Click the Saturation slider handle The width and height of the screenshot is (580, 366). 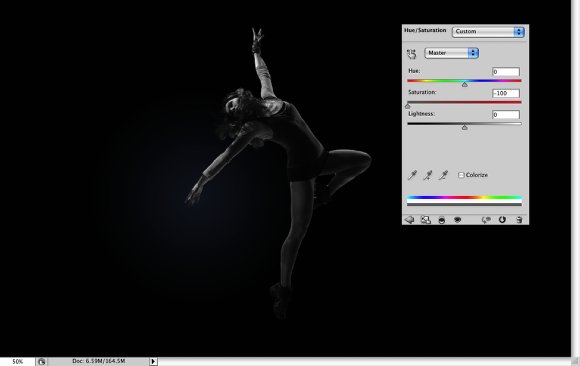(408, 106)
